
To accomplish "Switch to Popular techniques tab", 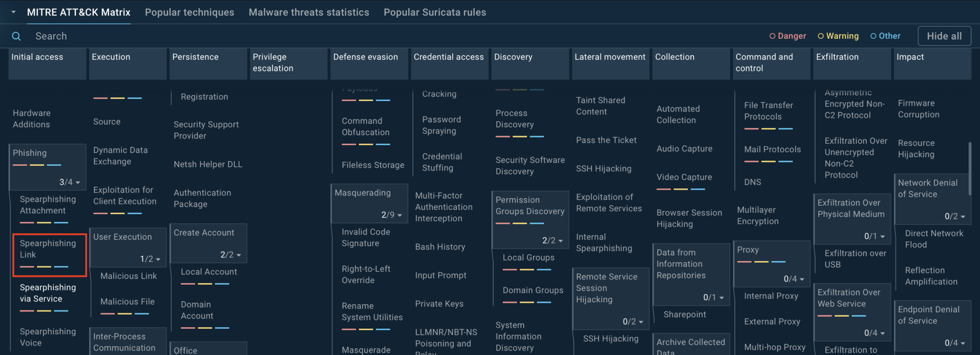I will pos(189,12).
